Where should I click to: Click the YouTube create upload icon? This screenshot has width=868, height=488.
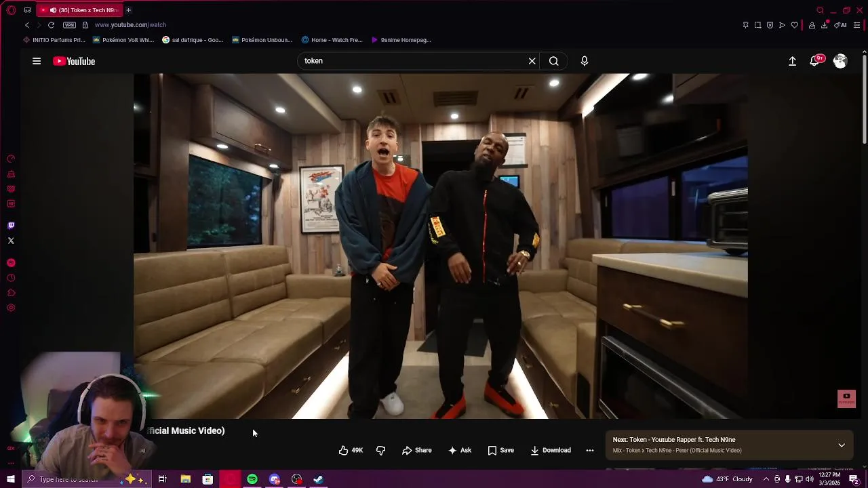792,61
